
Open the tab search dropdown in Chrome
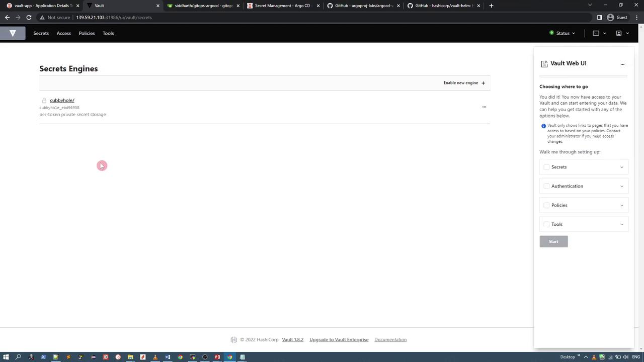pyautogui.click(x=590, y=5)
